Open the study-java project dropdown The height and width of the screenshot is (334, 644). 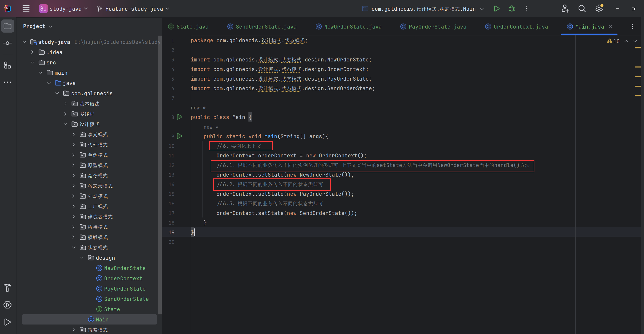pos(64,9)
